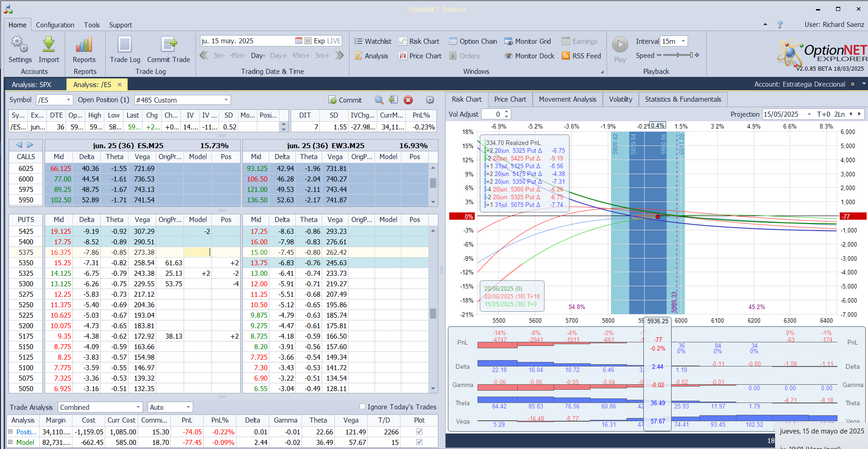Switch to the Volatility tab
Image resolution: width=868 pixels, height=449 pixels.
point(621,99)
